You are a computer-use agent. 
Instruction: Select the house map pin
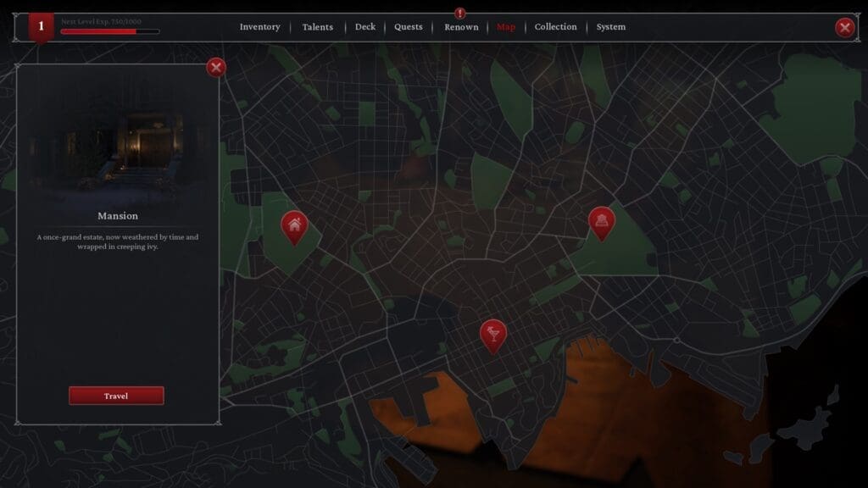294,227
